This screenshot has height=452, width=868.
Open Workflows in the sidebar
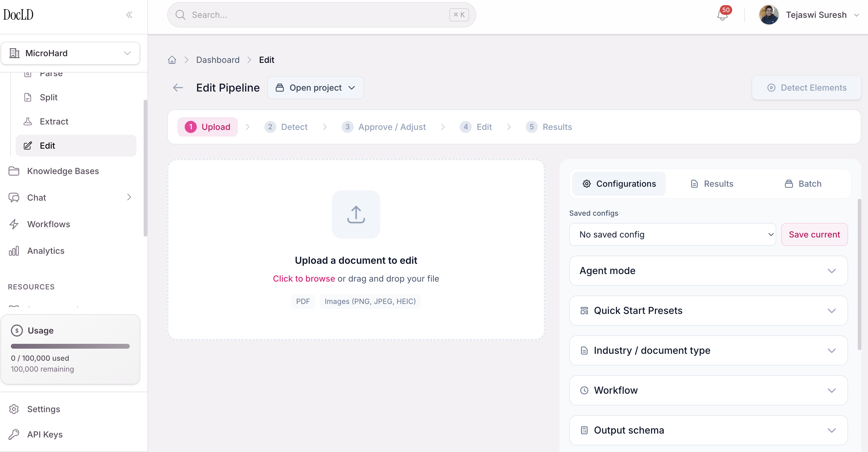[x=49, y=224]
